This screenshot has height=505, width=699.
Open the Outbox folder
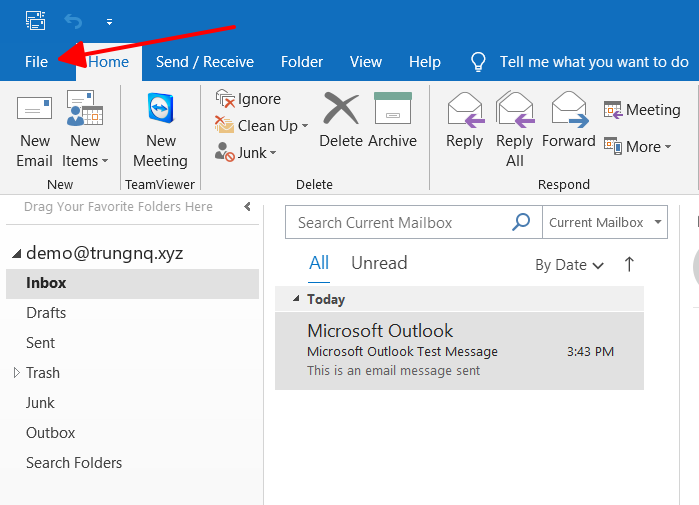(x=50, y=433)
